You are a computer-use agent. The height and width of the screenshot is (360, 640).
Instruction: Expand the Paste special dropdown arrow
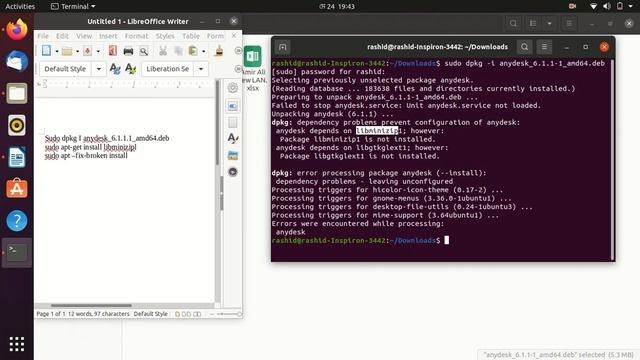203,51
